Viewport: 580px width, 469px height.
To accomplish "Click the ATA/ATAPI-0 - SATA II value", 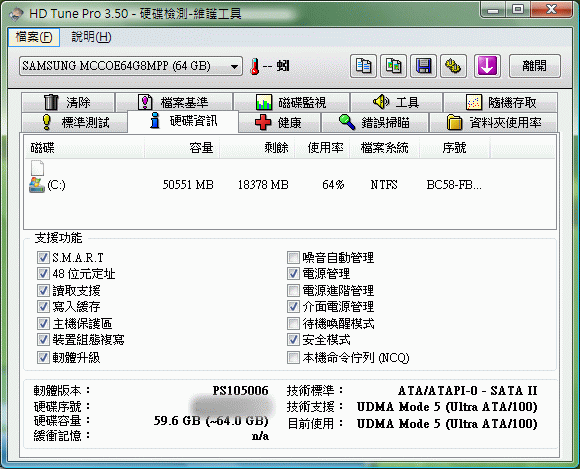I will tap(468, 390).
